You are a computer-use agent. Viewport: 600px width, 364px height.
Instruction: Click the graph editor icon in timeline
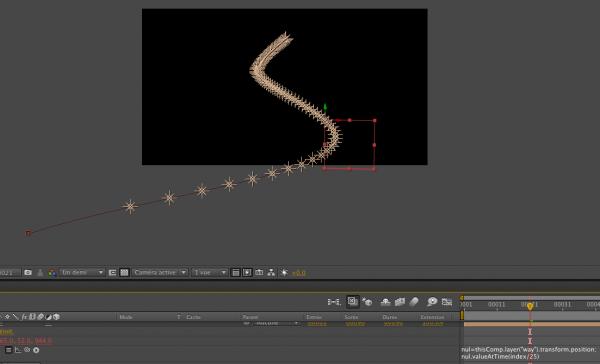(447, 302)
